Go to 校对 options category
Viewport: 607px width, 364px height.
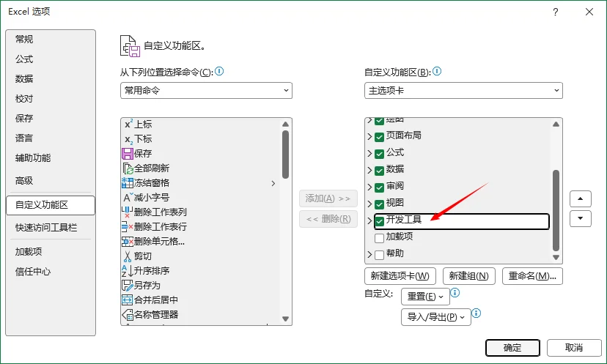[24, 99]
